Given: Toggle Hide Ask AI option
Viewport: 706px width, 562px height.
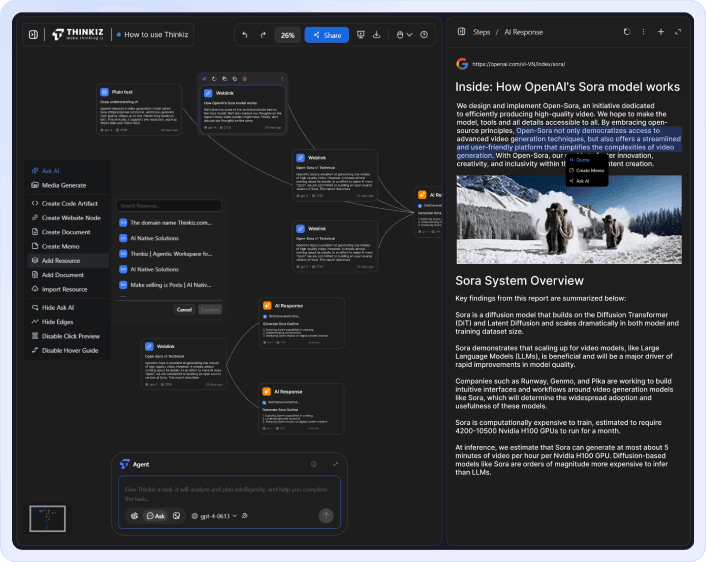Looking at the screenshot, I should click(x=68, y=308).
